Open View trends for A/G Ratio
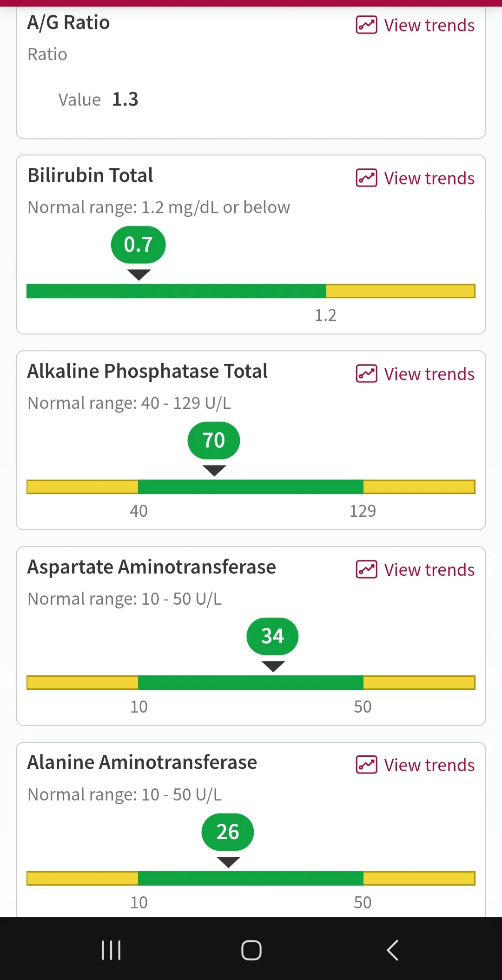This screenshot has height=980, width=502. [x=415, y=25]
